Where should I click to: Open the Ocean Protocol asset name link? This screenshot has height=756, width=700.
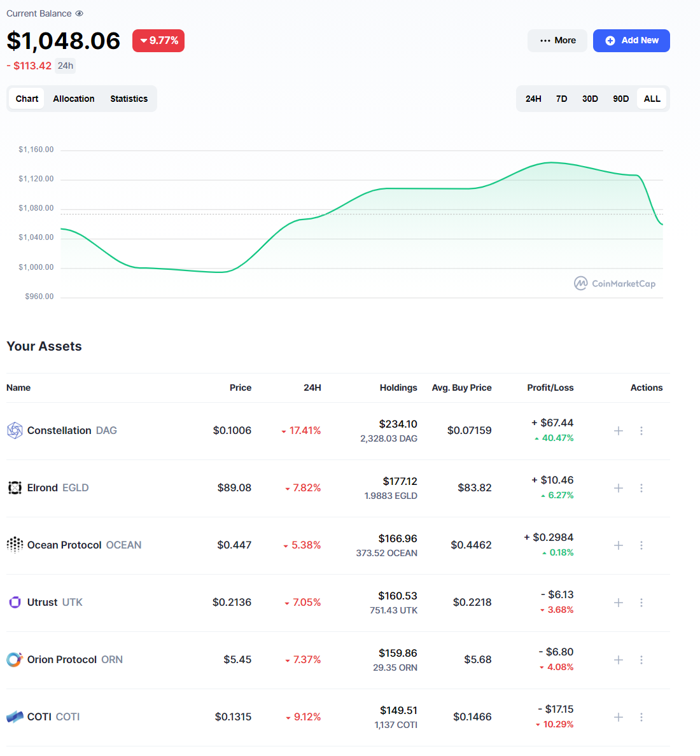click(x=64, y=545)
